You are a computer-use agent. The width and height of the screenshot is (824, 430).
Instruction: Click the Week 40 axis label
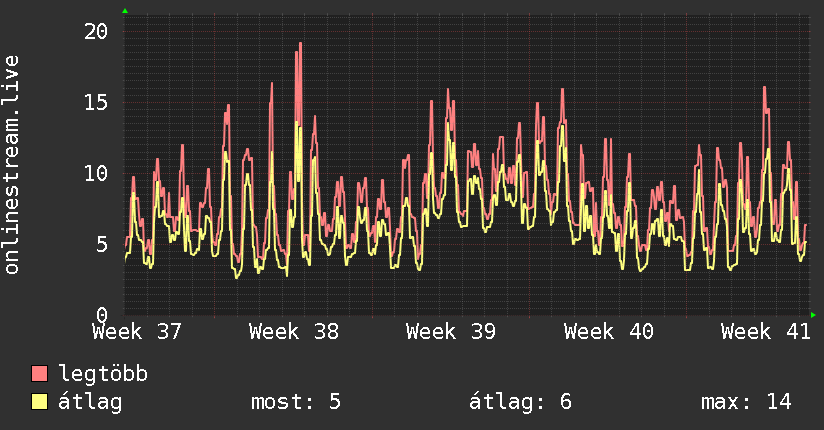coord(609,332)
